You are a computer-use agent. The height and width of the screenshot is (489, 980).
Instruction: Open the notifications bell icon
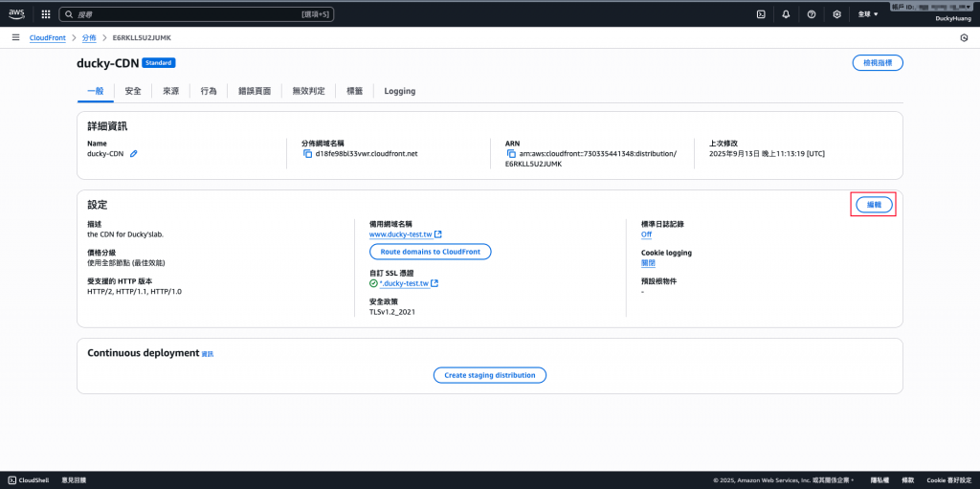click(x=787, y=13)
